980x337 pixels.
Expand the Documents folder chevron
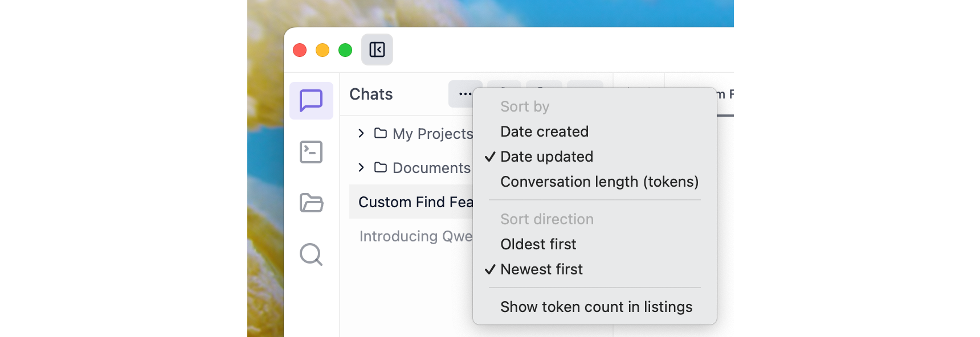(361, 167)
